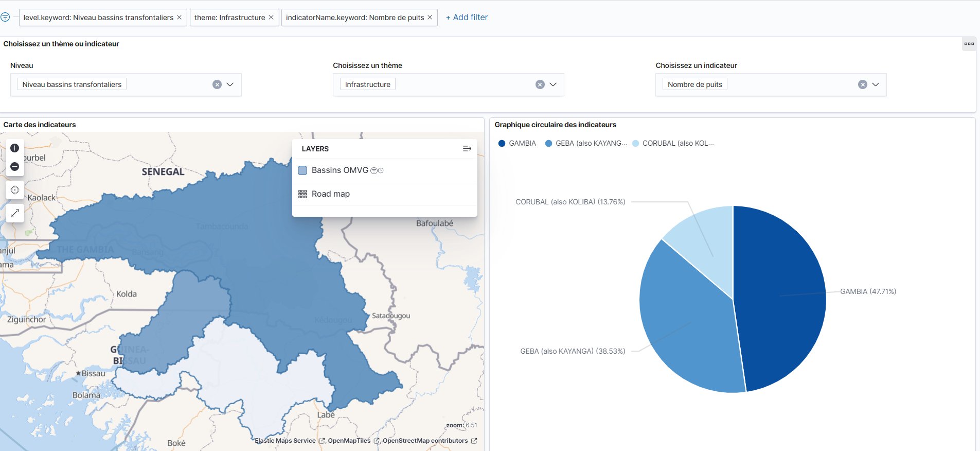
Task: Clear the Infrastructure theme selection
Action: [540, 84]
